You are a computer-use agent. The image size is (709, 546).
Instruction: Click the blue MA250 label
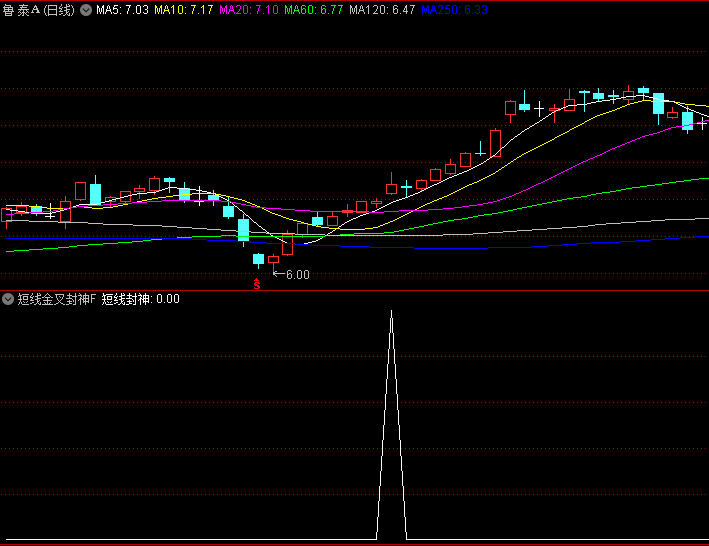[454, 9]
